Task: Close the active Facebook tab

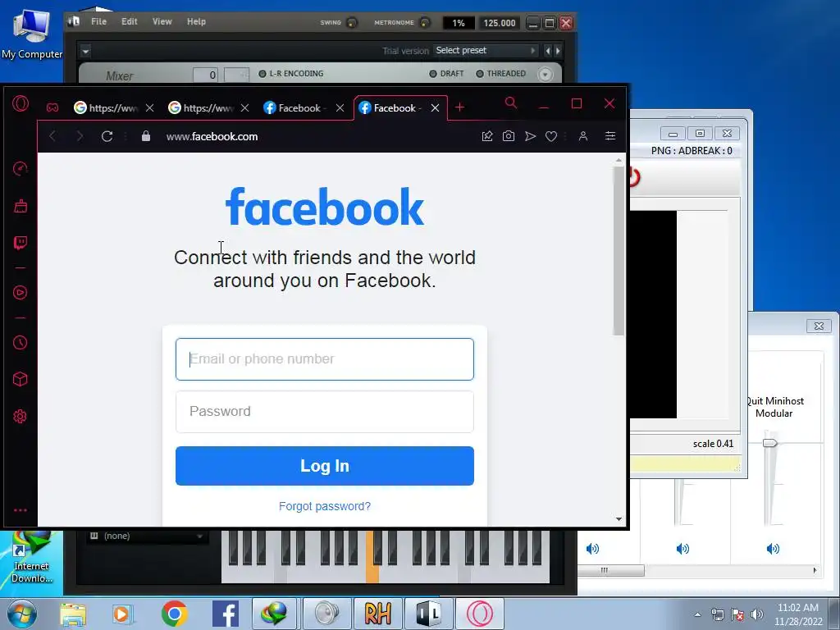Action: [x=436, y=108]
